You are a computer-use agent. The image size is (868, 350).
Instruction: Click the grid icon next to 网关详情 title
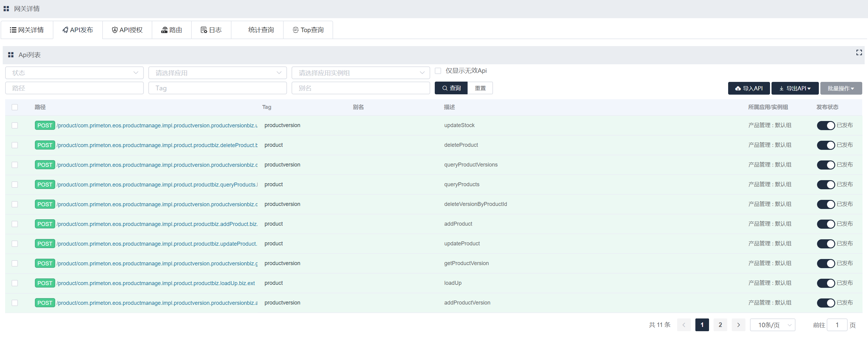tap(6, 9)
